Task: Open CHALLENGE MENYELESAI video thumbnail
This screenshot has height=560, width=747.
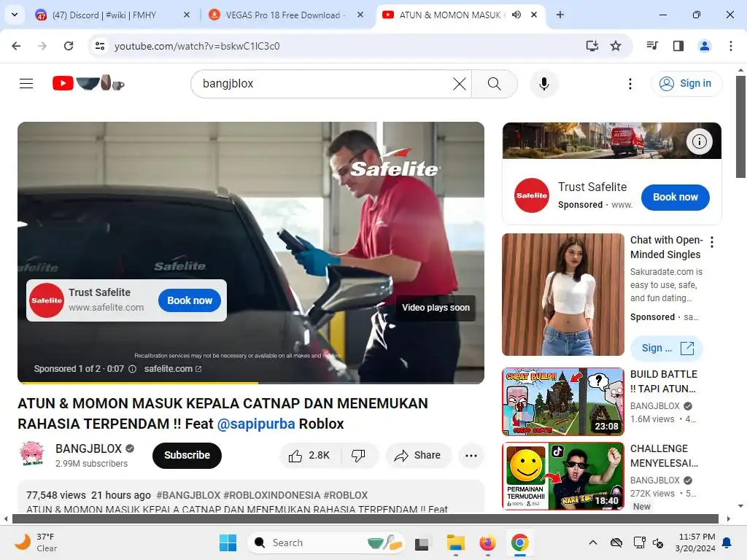Action: pyautogui.click(x=562, y=475)
